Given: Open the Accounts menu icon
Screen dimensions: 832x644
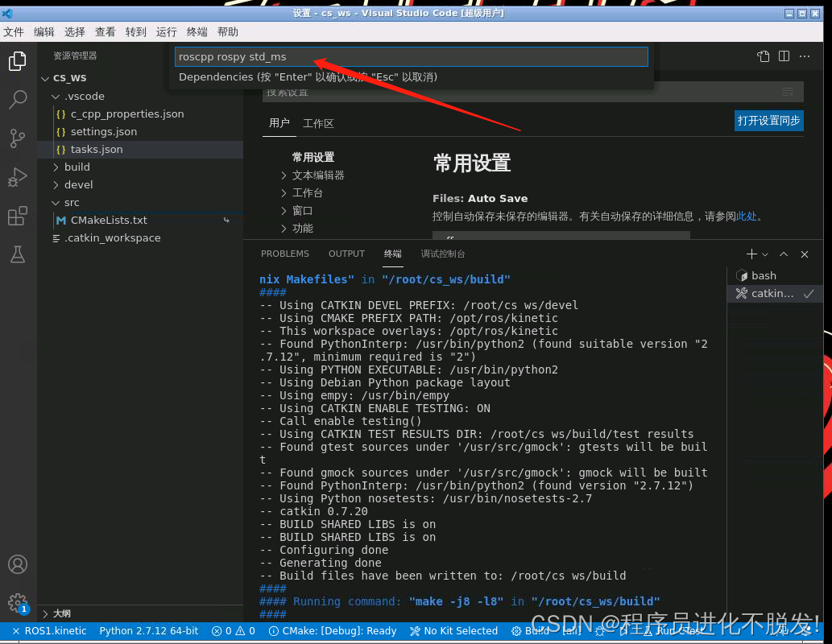Looking at the screenshot, I should click(x=18, y=564).
